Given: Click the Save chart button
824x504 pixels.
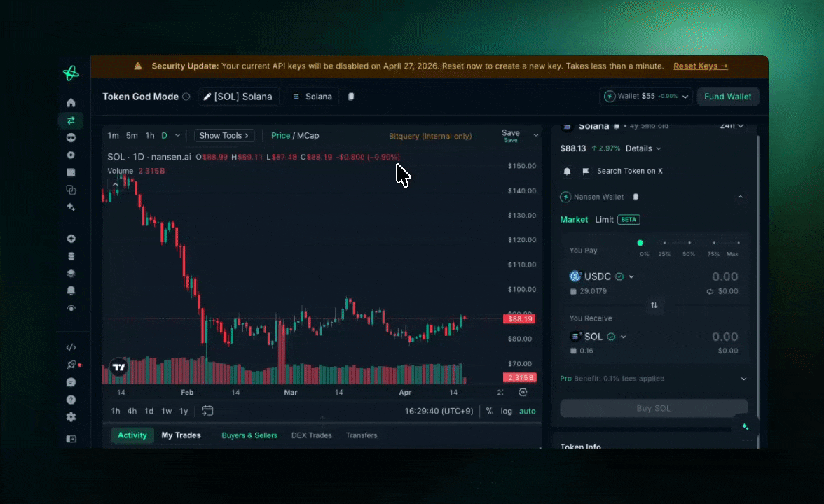Looking at the screenshot, I should coord(511,136).
